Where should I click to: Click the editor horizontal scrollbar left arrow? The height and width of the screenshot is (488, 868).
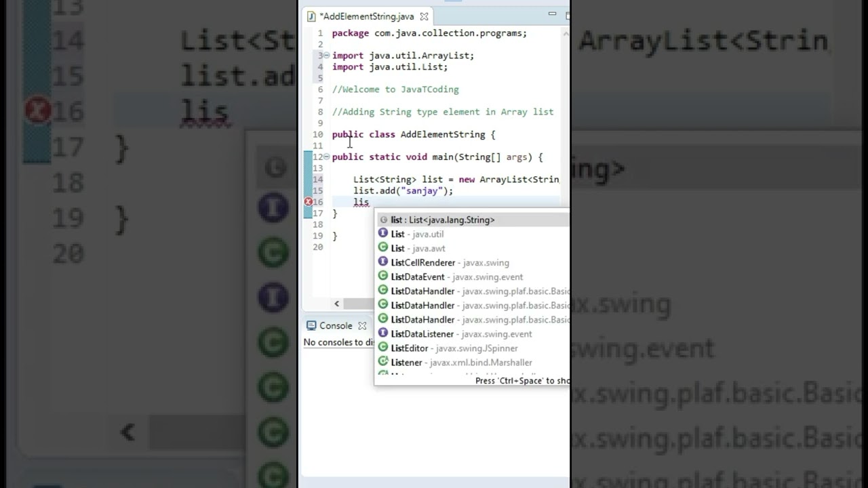pos(336,304)
